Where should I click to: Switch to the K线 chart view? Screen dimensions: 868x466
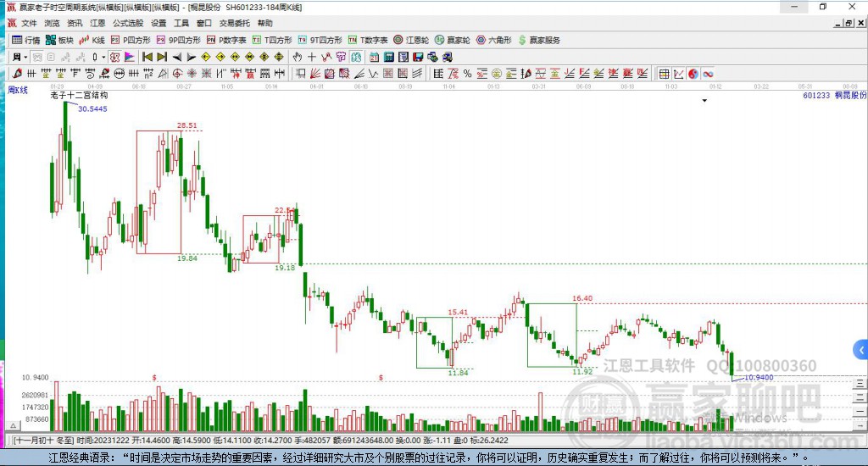click(92, 40)
